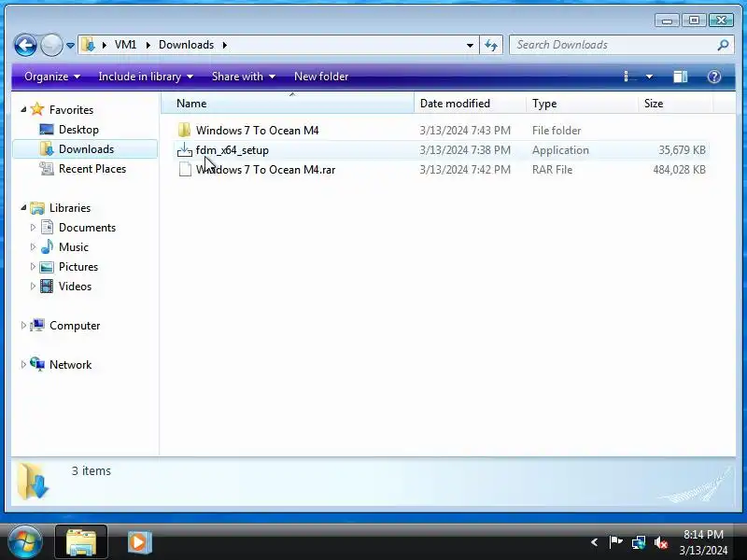The width and height of the screenshot is (747, 560).
Task: Open the Share with menu
Action: coord(244,77)
